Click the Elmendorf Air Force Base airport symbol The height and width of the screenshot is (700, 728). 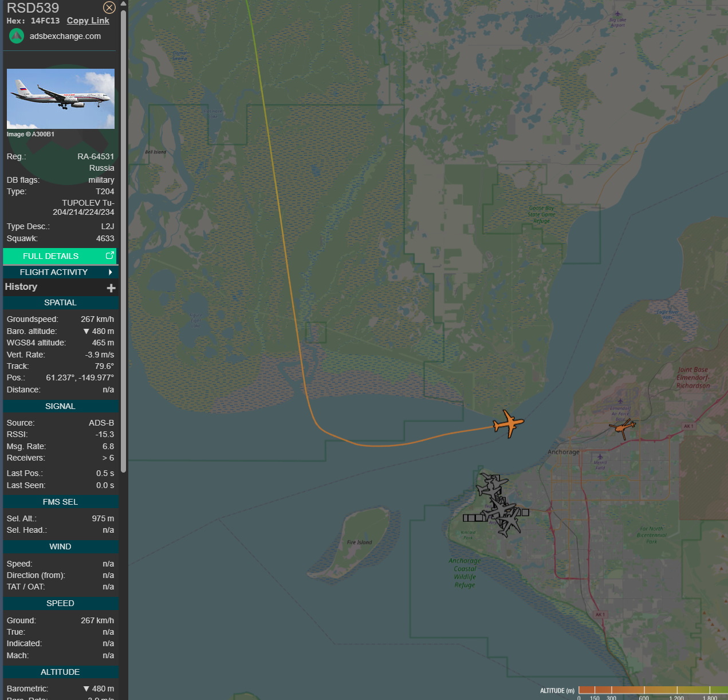[x=620, y=402]
